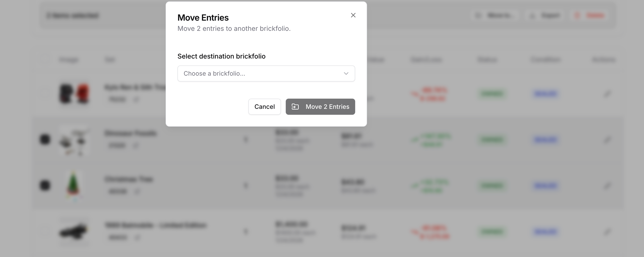Tick the 1989 Batmobile row checkbox
Viewport: 644px width, 257px height.
[45, 231]
